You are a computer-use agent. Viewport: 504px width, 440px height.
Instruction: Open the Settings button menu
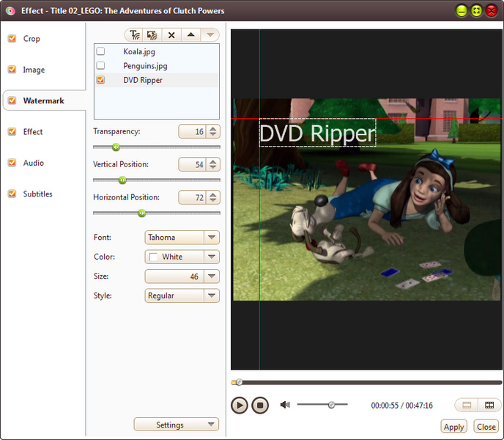(176, 425)
